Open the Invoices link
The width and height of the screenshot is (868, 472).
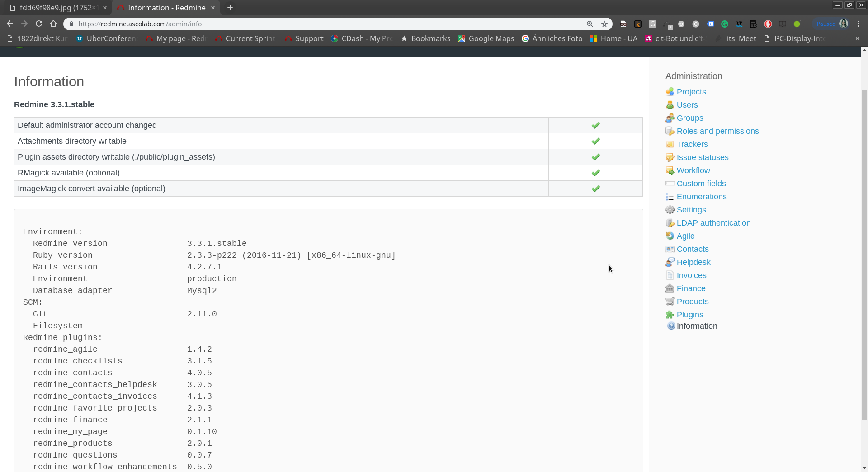(692, 275)
